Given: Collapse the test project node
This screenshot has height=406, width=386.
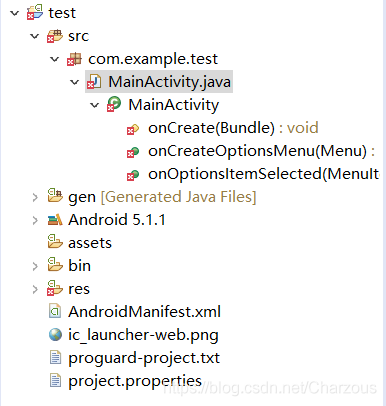Looking at the screenshot, I should coord(14,13).
